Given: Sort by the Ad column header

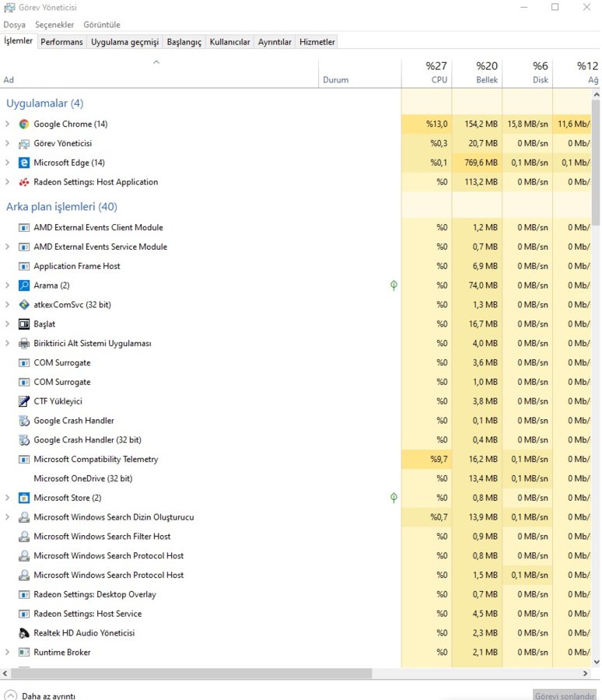Looking at the screenshot, I should 159,73.
